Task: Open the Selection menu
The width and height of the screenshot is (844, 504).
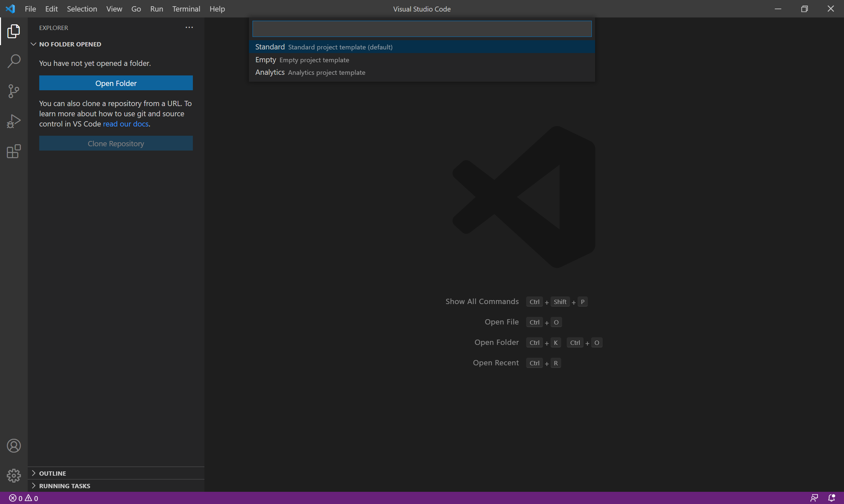Action: tap(81, 9)
